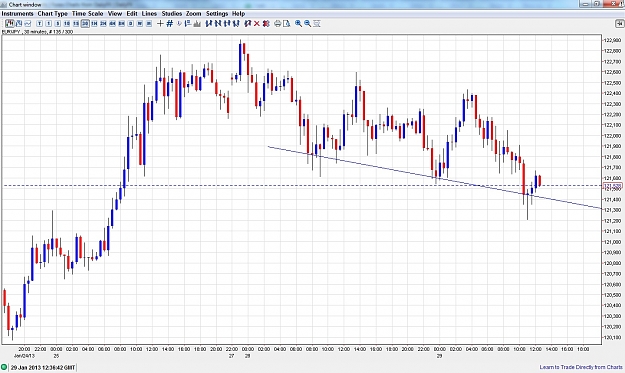Select the fourth blue line-drawing tool icon
Image resolution: width=625 pixels, height=373 pixels.
[236, 24]
